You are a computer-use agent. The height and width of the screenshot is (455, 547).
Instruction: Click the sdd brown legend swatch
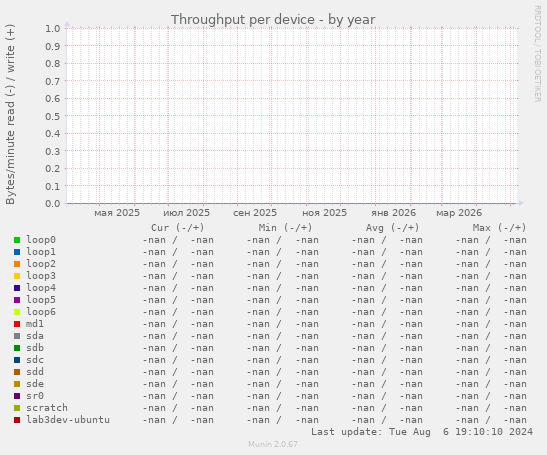[x=17, y=372]
